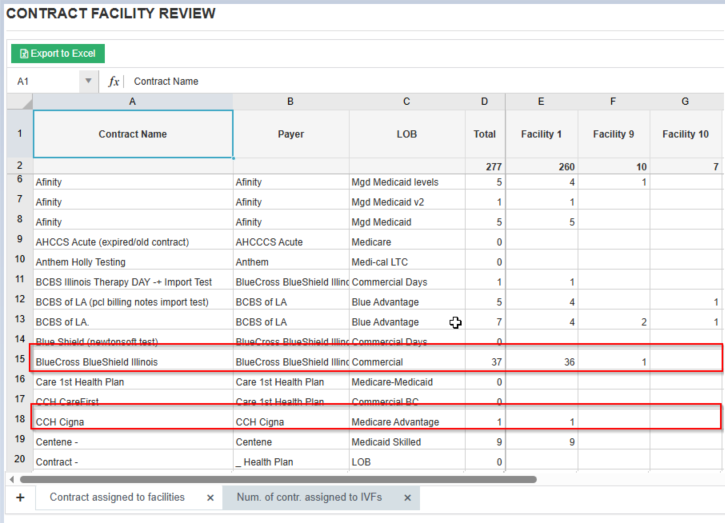The height and width of the screenshot is (523, 725).
Task: Click the Commercial BC cell
Action: click(x=407, y=402)
